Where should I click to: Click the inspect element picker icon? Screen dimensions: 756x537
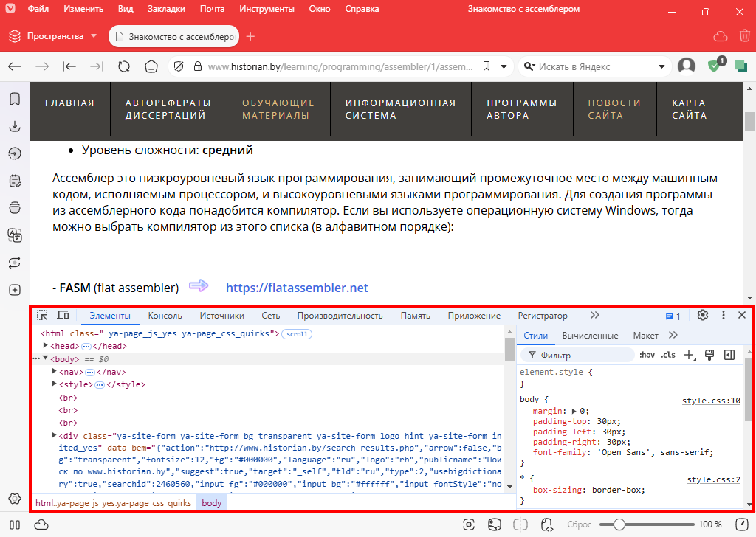(x=43, y=316)
